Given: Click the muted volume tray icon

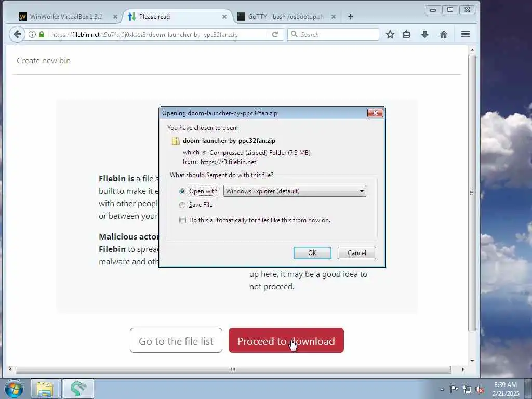Looking at the screenshot, I should tap(480, 389).
